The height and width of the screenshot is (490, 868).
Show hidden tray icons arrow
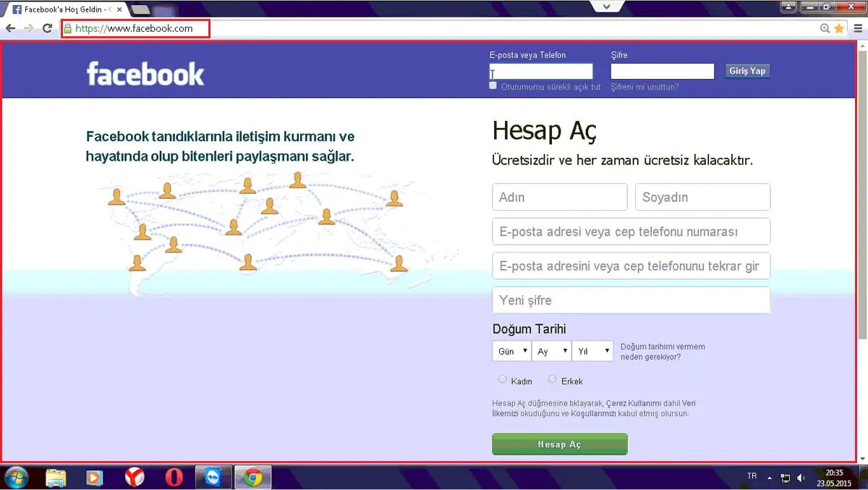coord(770,478)
